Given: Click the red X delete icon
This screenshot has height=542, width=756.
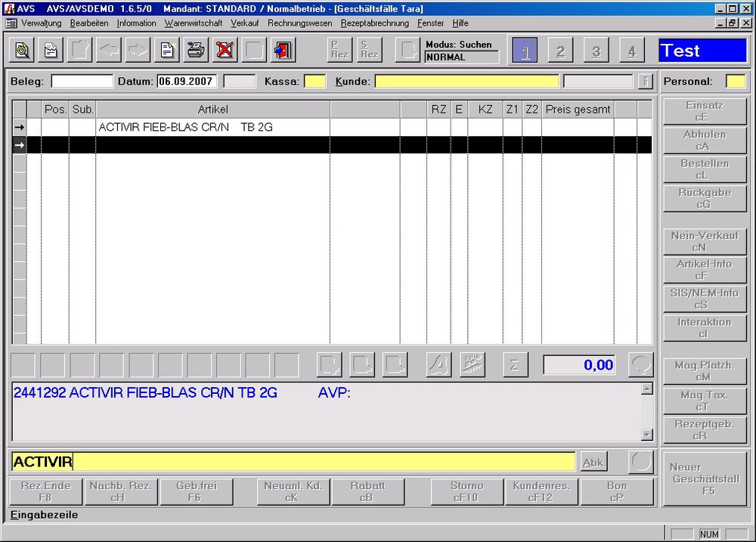Looking at the screenshot, I should pyautogui.click(x=225, y=51).
